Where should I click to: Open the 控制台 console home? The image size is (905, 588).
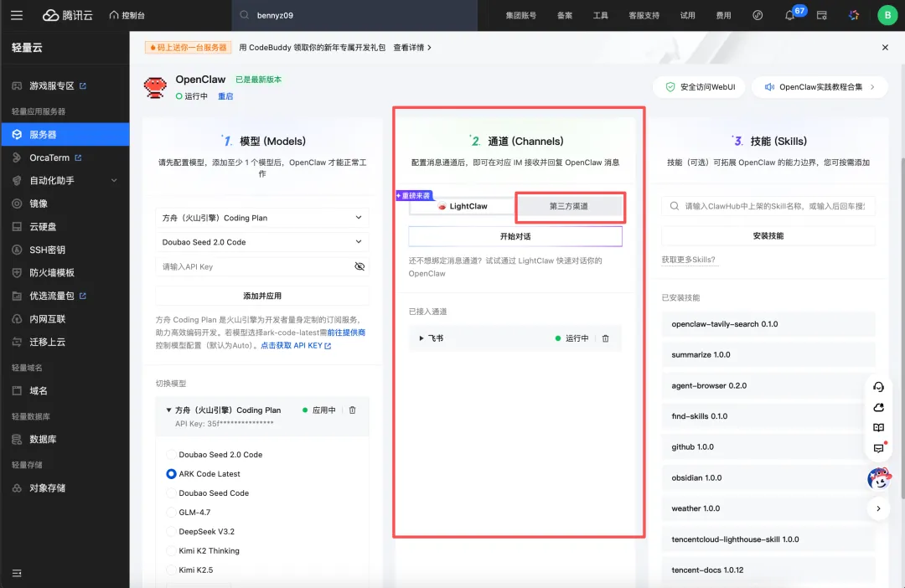[x=127, y=15]
